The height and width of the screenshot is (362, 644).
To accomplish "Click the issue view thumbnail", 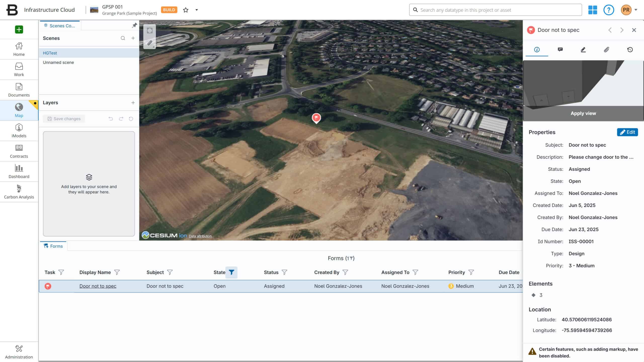I will [583, 83].
